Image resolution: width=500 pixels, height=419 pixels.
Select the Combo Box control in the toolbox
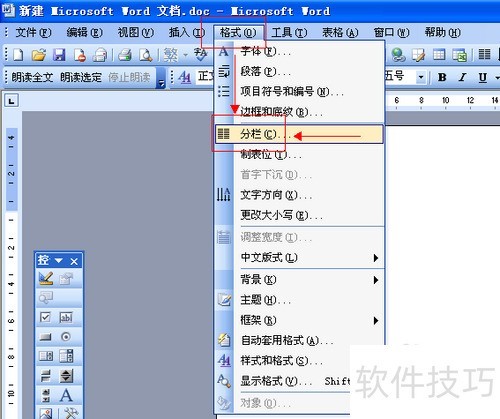66,356
